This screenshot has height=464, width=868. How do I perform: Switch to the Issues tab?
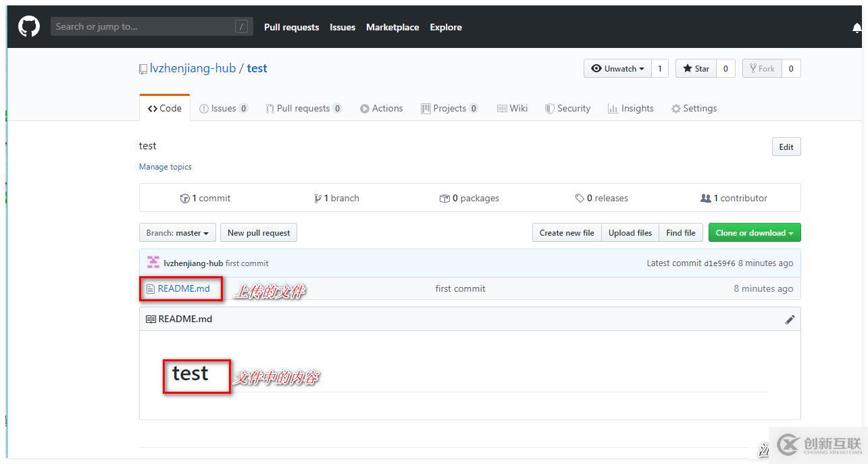(x=224, y=108)
